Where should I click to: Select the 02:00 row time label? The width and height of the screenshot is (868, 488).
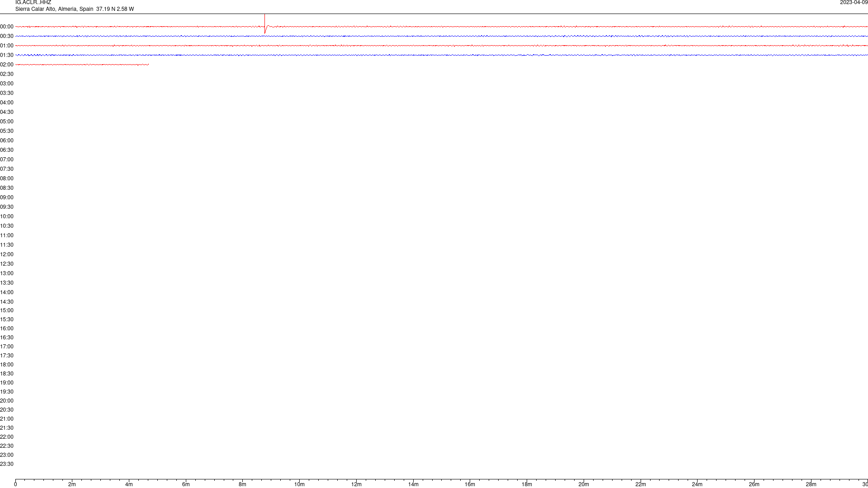point(7,65)
